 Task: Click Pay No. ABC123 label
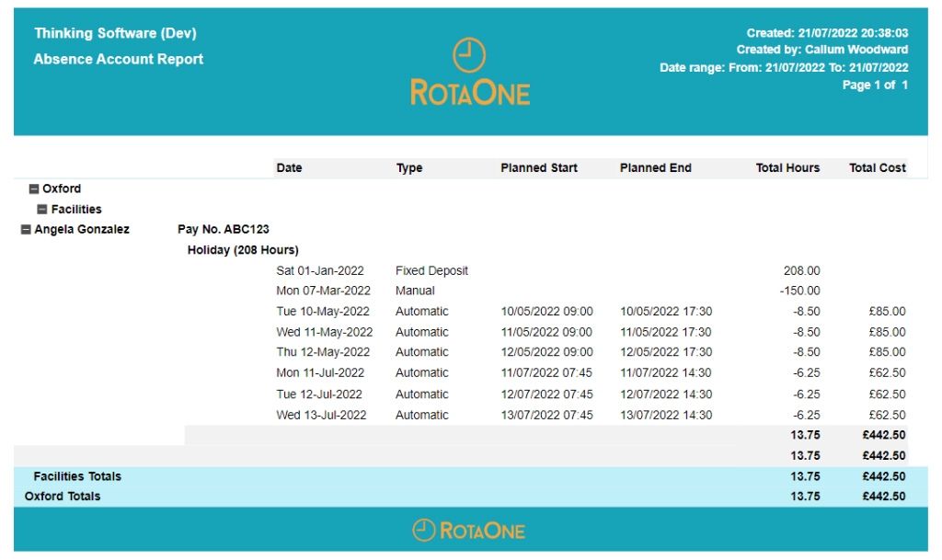(223, 230)
